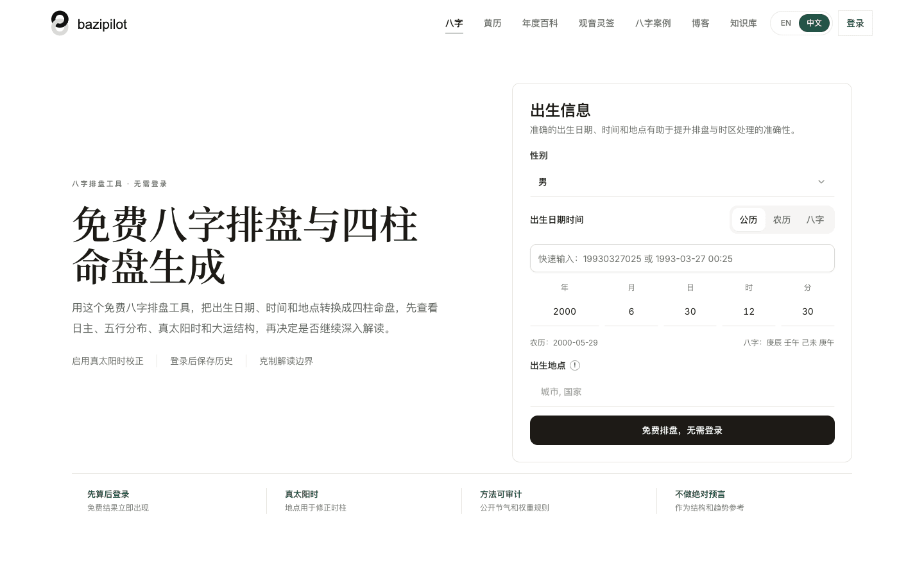Click the 真太阳时 feature heading
Viewport: 924px width, 578px height.
pyautogui.click(x=302, y=494)
